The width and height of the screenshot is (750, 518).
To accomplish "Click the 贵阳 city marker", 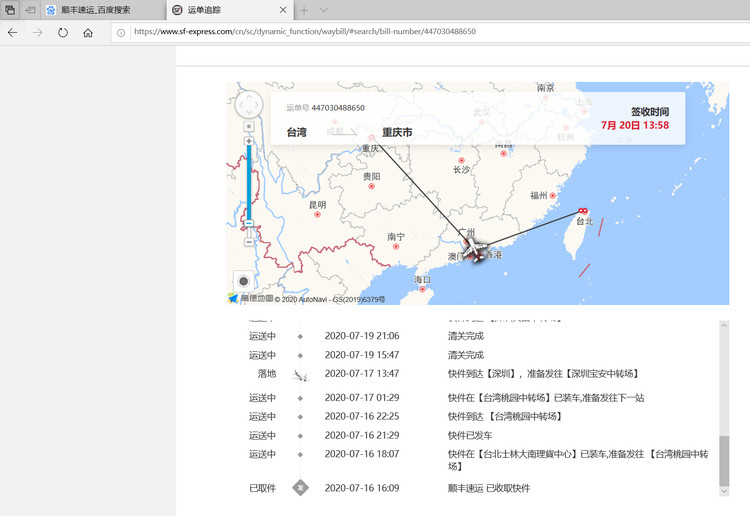I will pos(372,187).
